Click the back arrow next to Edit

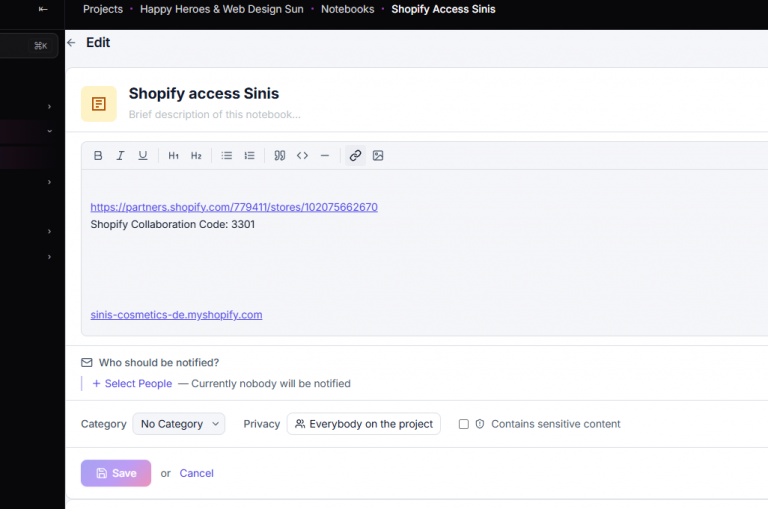(72, 43)
